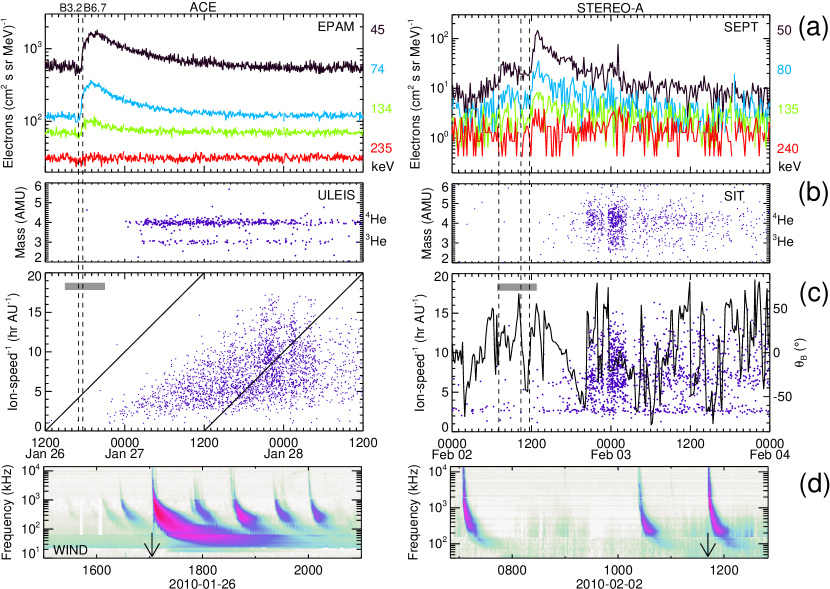Click the 2000 tick on left time axis
The image size is (830, 589).
(309, 571)
